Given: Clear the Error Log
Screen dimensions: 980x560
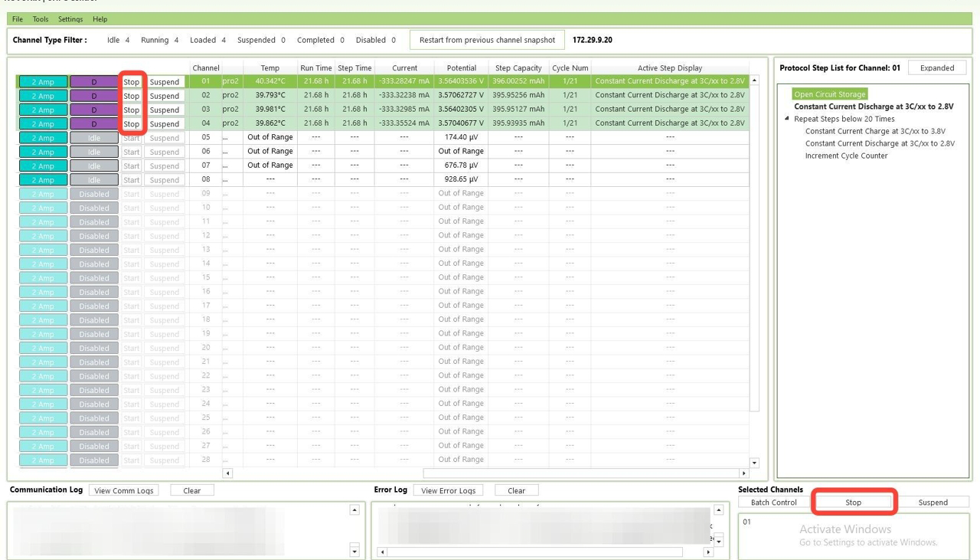Looking at the screenshot, I should coord(517,490).
